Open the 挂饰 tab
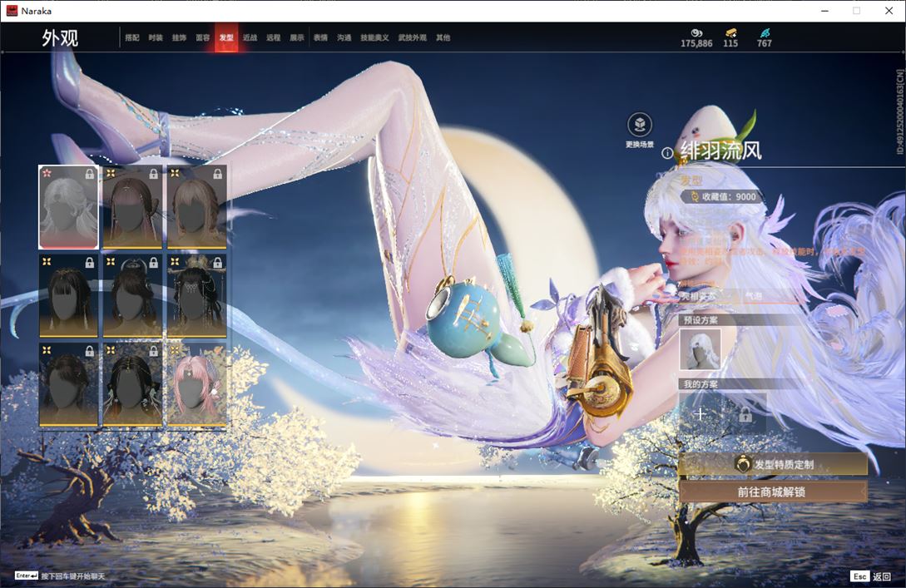 [179, 37]
